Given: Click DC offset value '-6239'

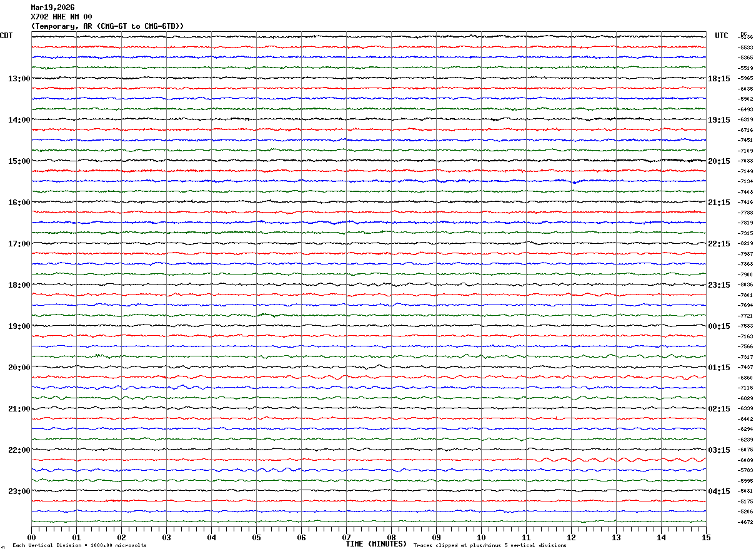Looking at the screenshot, I should coord(746,440).
